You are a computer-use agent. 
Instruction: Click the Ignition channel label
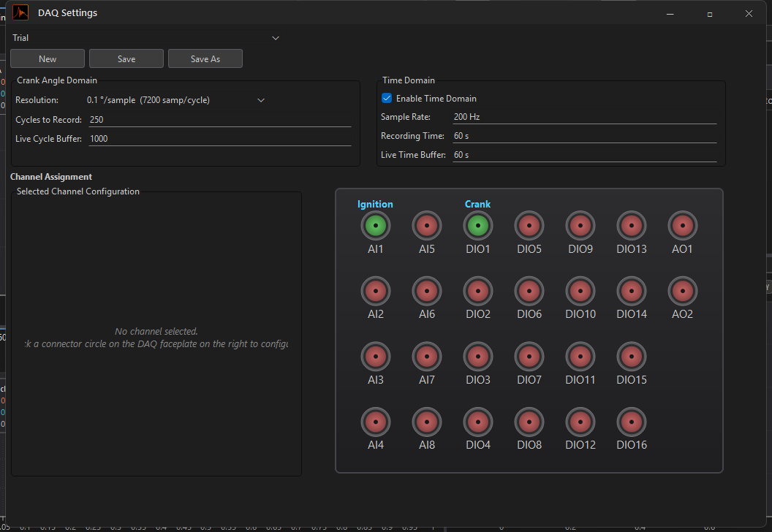click(x=375, y=204)
